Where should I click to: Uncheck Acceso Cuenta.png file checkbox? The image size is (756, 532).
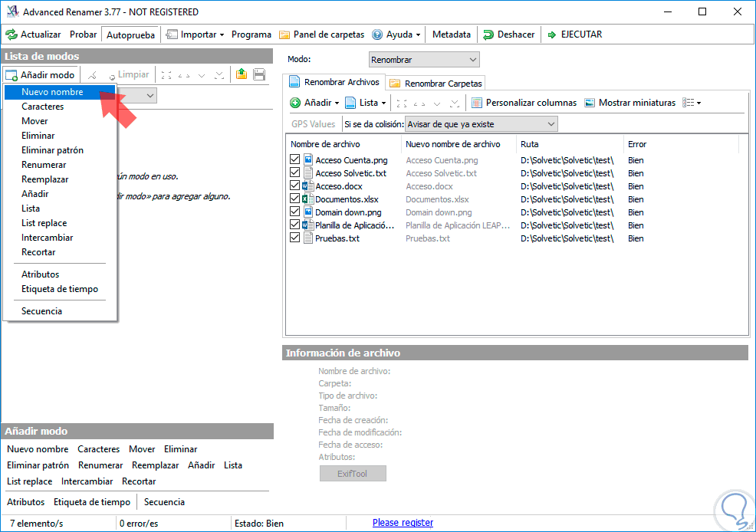coord(295,159)
